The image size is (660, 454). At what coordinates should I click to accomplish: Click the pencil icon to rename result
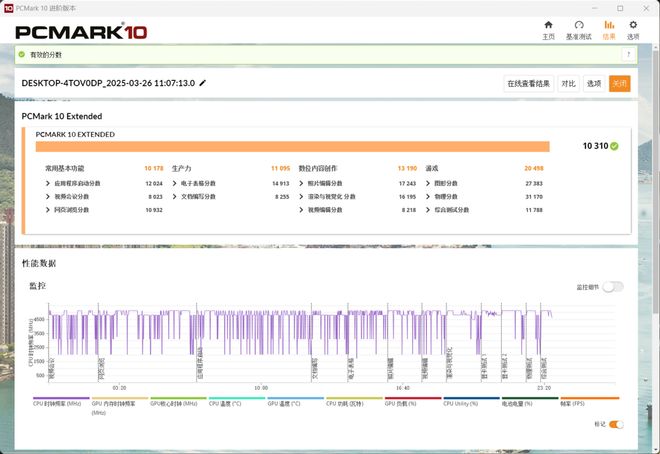pyautogui.click(x=203, y=83)
